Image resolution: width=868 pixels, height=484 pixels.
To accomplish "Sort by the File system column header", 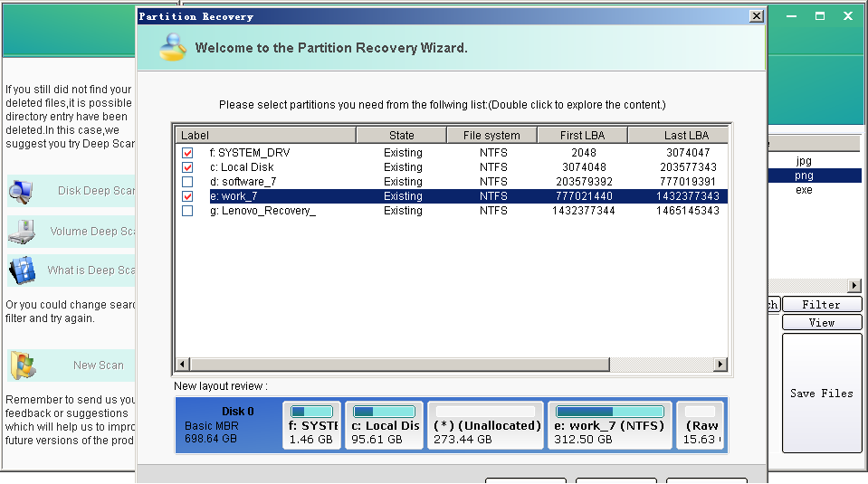I will tap(491, 135).
